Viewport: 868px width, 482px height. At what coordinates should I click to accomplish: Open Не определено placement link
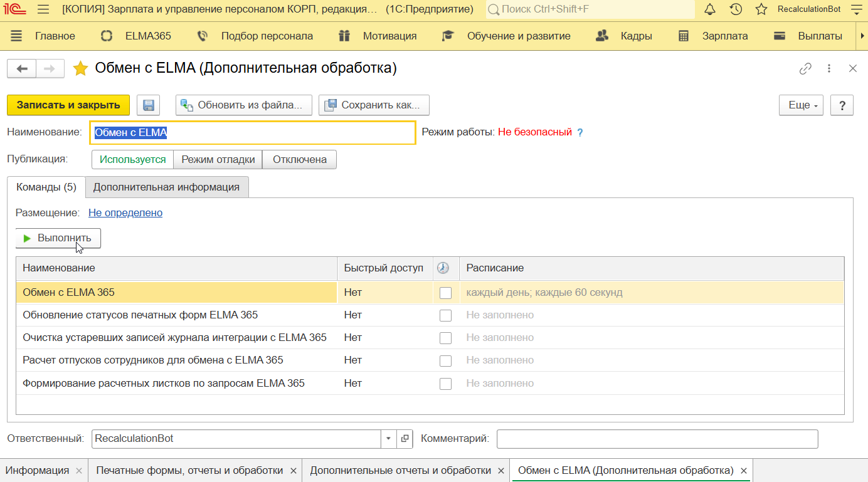click(125, 213)
